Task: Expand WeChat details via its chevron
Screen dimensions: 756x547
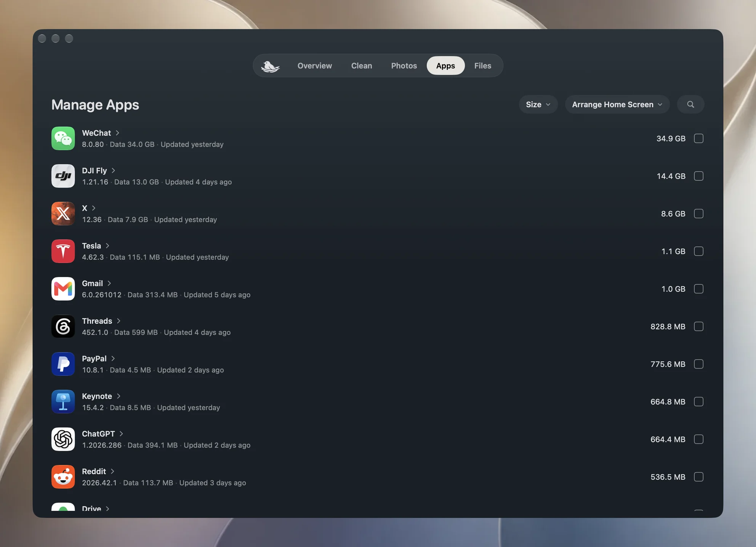Action: click(x=117, y=133)
